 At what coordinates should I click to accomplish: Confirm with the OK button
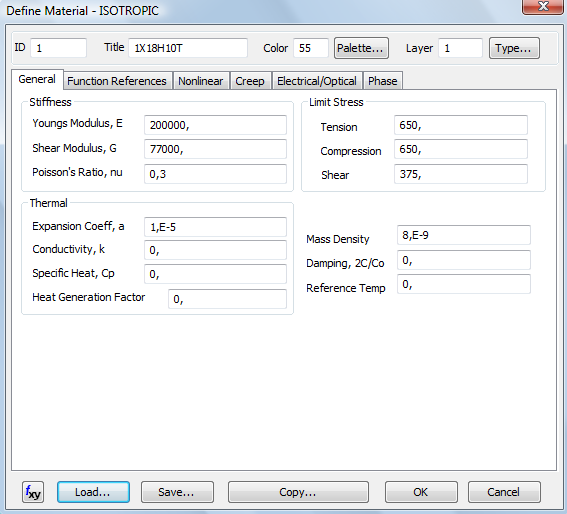(421, 492)
